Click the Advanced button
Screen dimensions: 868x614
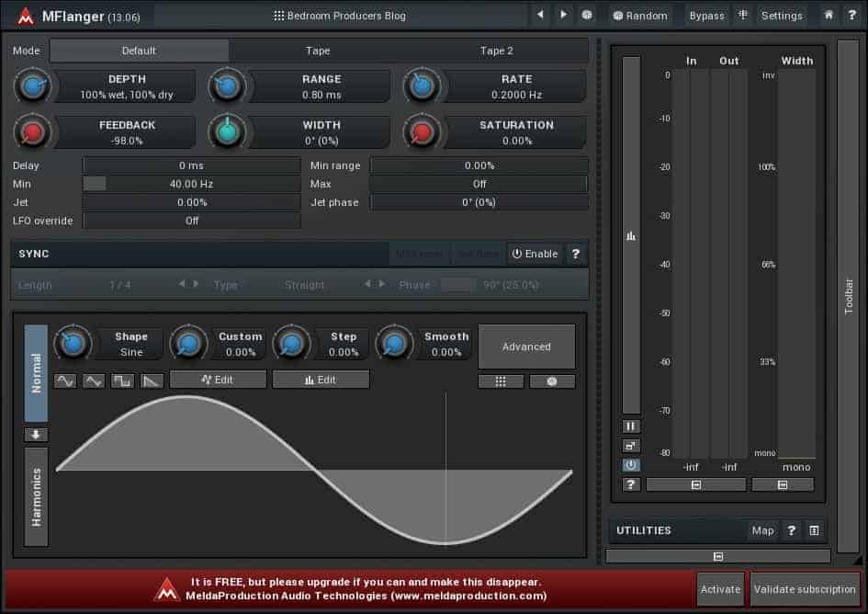click(526, 347)
